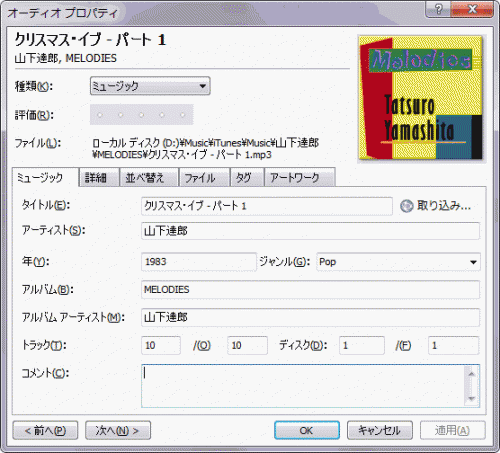Click the comment box scroll up arrow
500x453 pixels.
(x=471, y=373)
